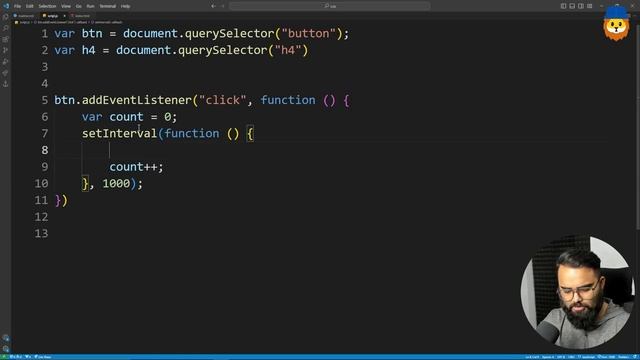Image resolution: width=640 pixels, height=360 pixels.
Task: Click the '1000' value on line 10
Action: (116, 183)
